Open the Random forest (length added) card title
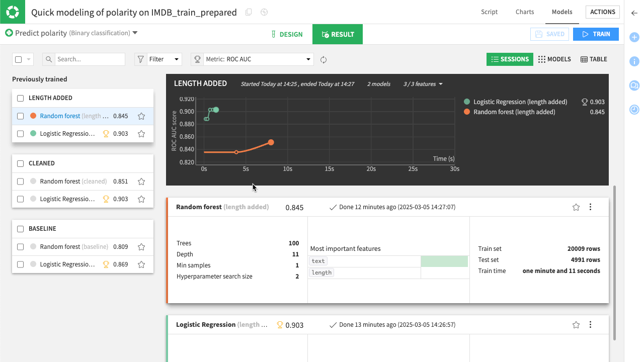The height and width of the screenshot is (362, 644). [x=222, y=207]
